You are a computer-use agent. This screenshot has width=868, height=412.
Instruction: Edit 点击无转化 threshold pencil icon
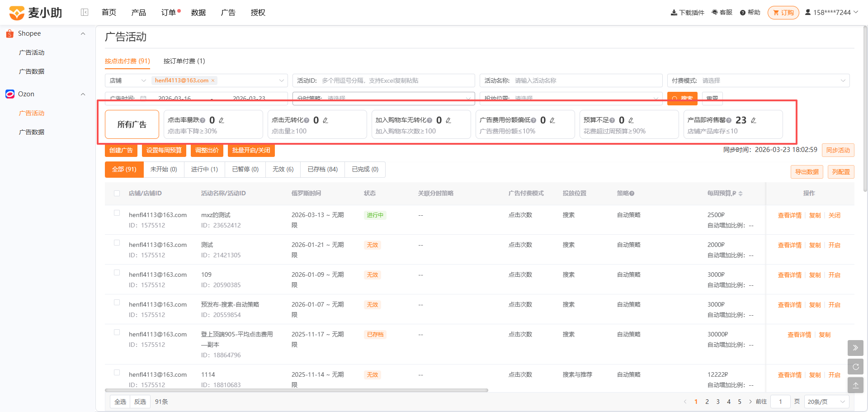coord(325,120)
